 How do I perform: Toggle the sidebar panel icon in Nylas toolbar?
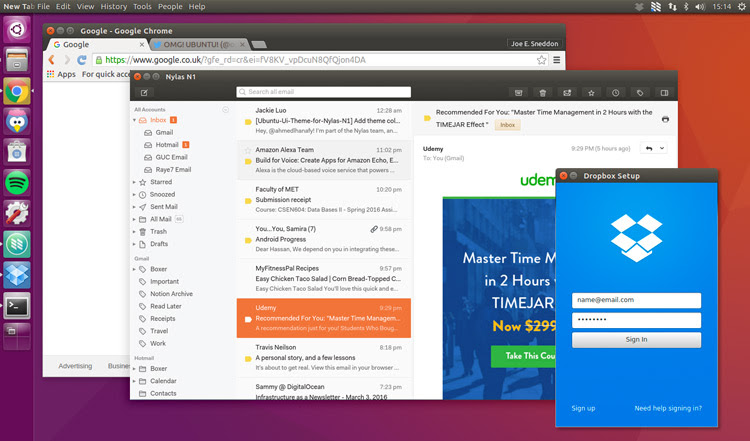664,93
